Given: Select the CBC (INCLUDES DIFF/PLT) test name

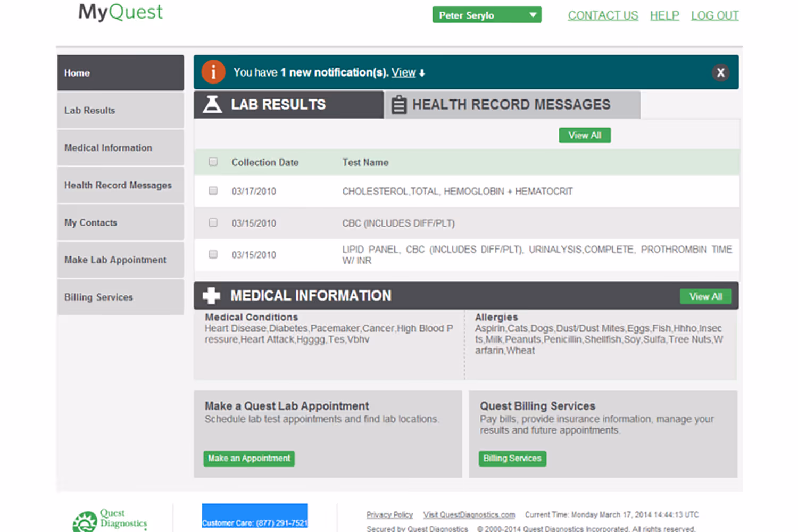Looking at the screenshot, I should (x=398, y=223).
